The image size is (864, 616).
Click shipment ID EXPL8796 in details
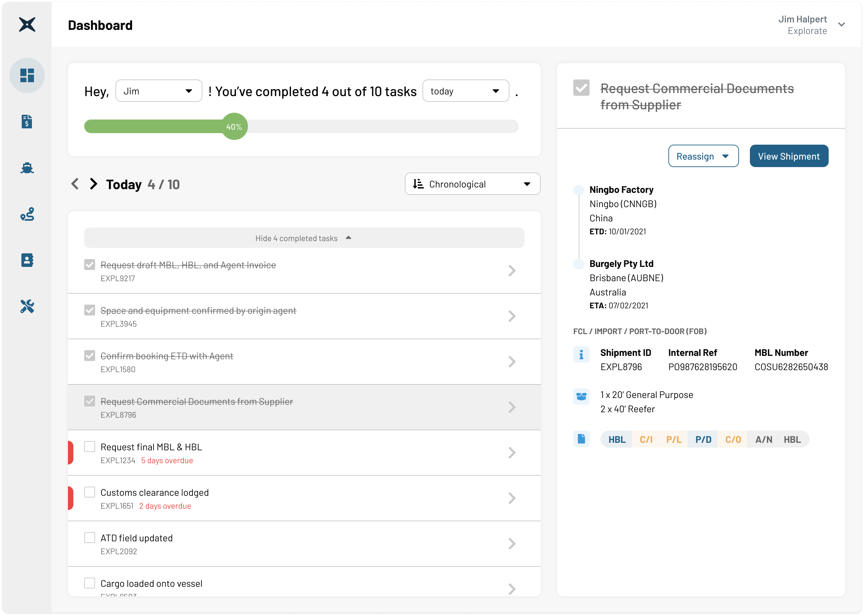coord(621,367)
